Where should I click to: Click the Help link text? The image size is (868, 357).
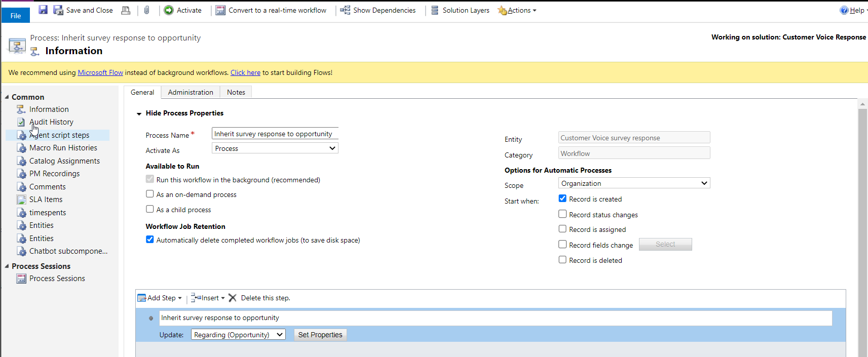click(857, 10)
